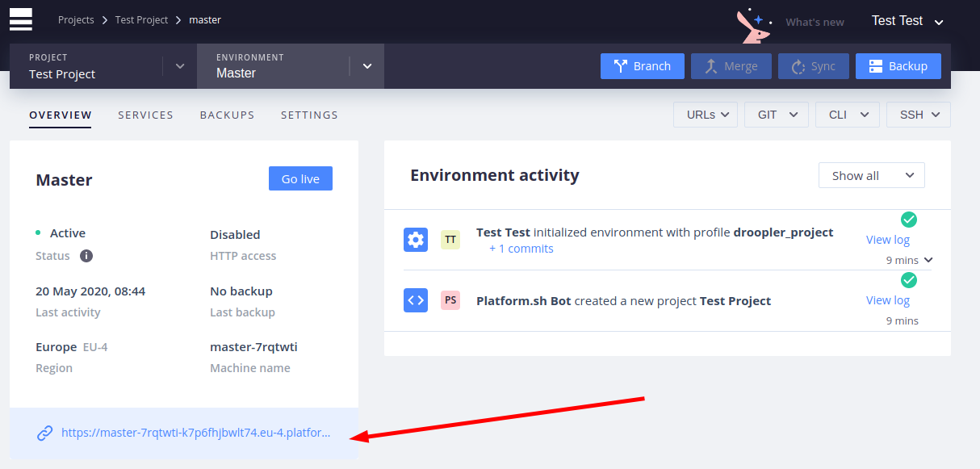Click the + 1 commits link
The width and height of the screenshot is (980, 469).
[x=521, y=249]
